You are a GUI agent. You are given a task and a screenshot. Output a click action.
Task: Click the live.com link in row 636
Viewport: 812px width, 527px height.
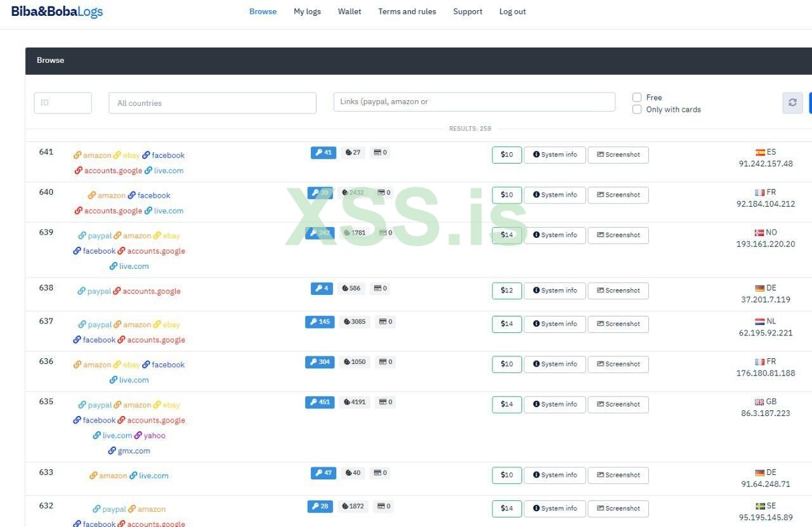[129, 381]
